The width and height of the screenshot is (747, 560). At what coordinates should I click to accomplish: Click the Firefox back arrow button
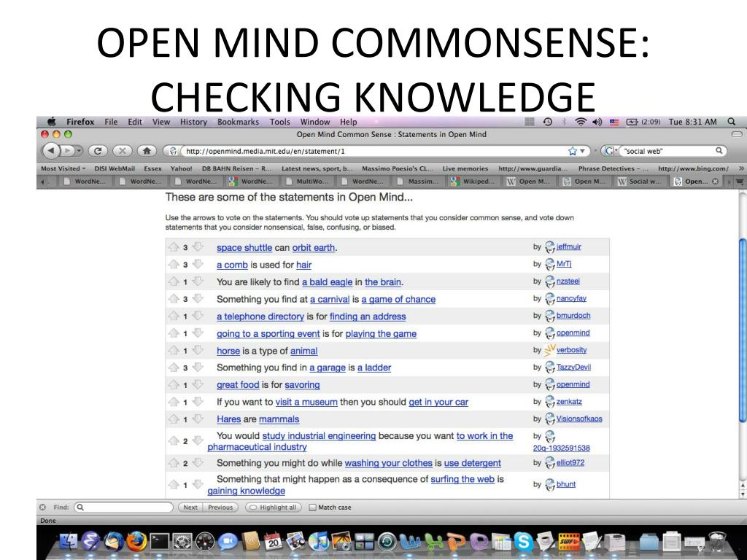click(51, 151)
